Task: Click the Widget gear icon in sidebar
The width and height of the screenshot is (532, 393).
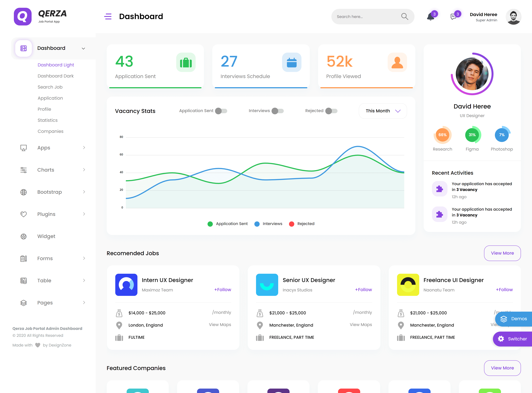Action: pos(24,236)
